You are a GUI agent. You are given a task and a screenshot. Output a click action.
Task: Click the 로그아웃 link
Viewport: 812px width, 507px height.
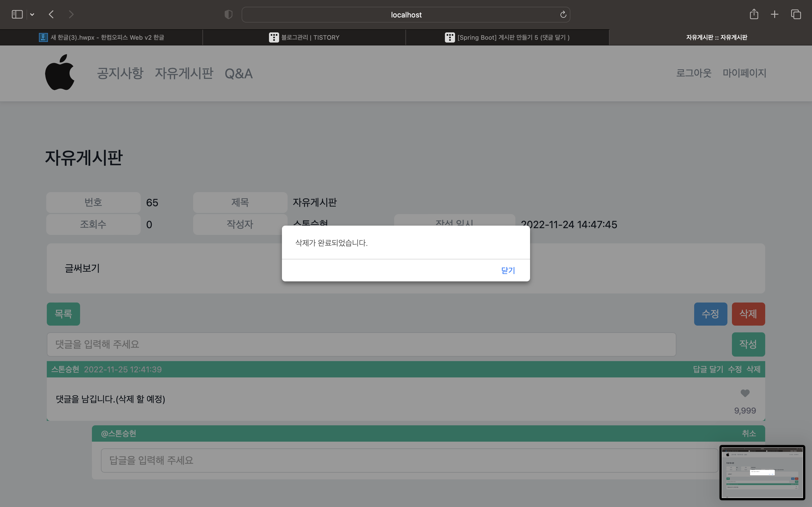(694, 73)
